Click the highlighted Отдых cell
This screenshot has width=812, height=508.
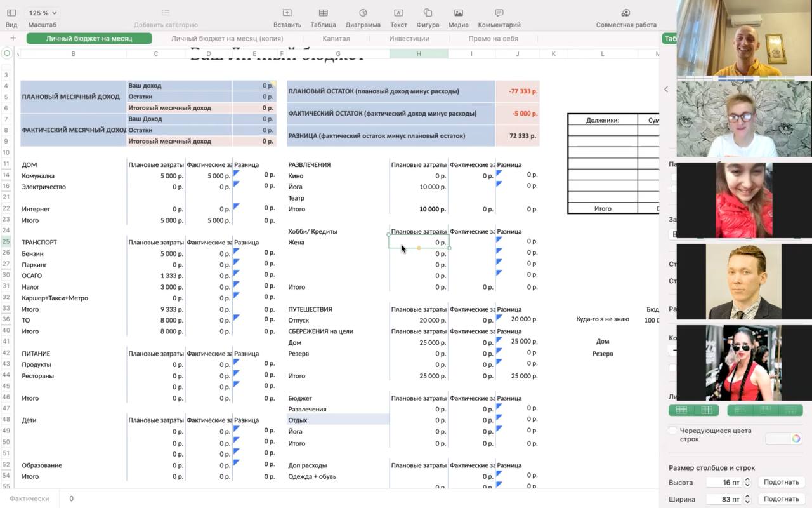338,420
